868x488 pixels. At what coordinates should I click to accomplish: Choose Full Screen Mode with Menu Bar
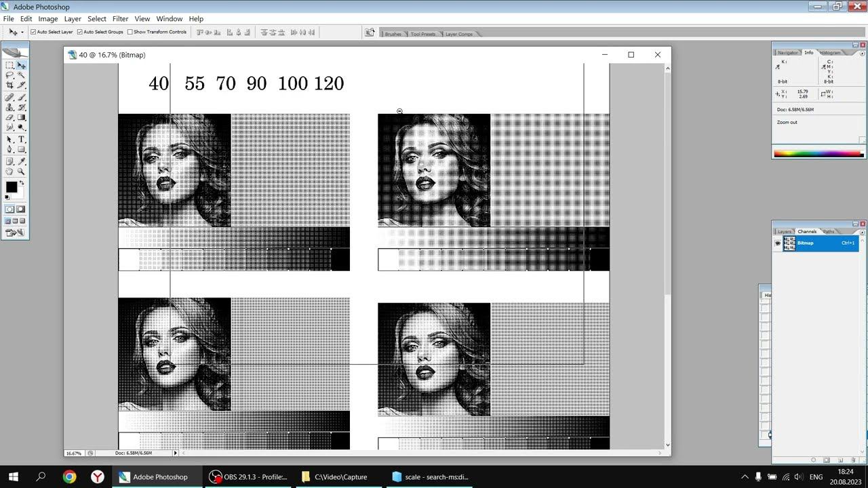pyautogui.click(x=15, y=220)
